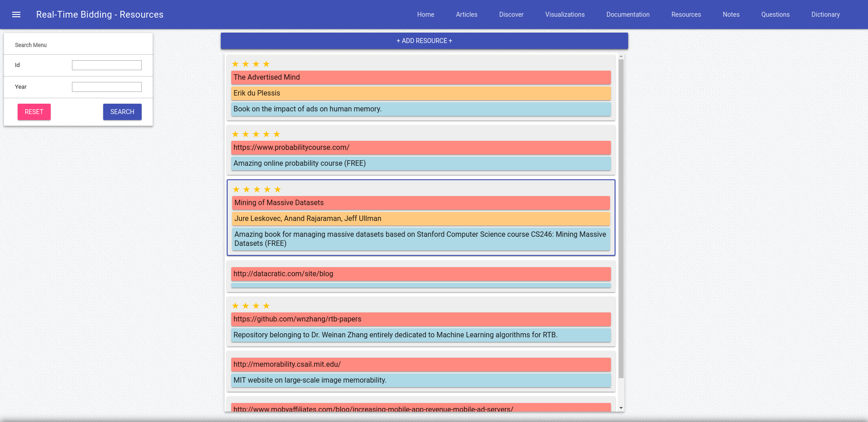Image resolution: width=868 pixels, height=422 pixels.
Task: Click fifth star of Mining of Massive Datasets rating
Action: point(278,189)
